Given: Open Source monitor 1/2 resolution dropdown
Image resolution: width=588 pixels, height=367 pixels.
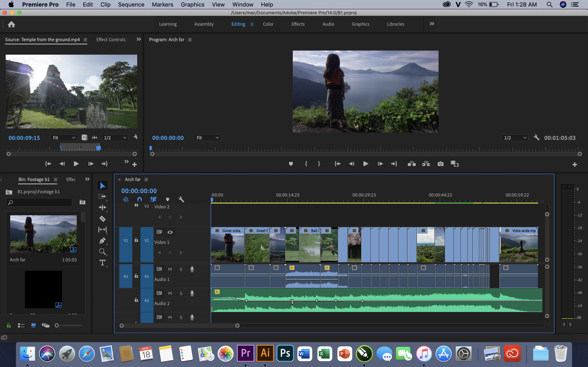Looking at the screenshot, I should point(115,138).
